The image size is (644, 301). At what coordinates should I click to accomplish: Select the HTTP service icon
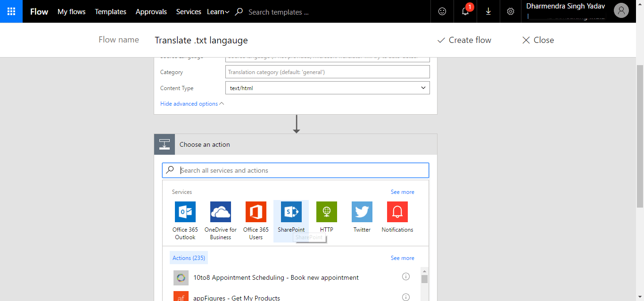[x=327, y=212]
